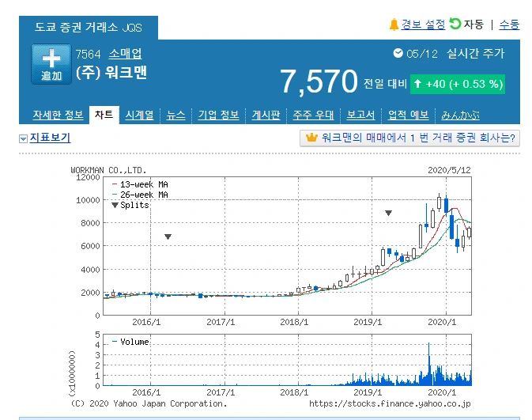The height and width of the screenshot is (420, 532).
Task: Click the green auto-refresh arrow icon
Action: [455, 24]
